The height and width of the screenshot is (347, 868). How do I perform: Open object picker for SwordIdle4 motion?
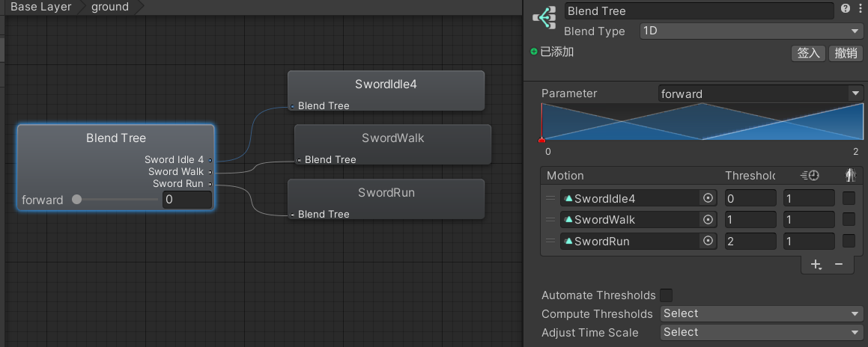click(x=708, y=199)
